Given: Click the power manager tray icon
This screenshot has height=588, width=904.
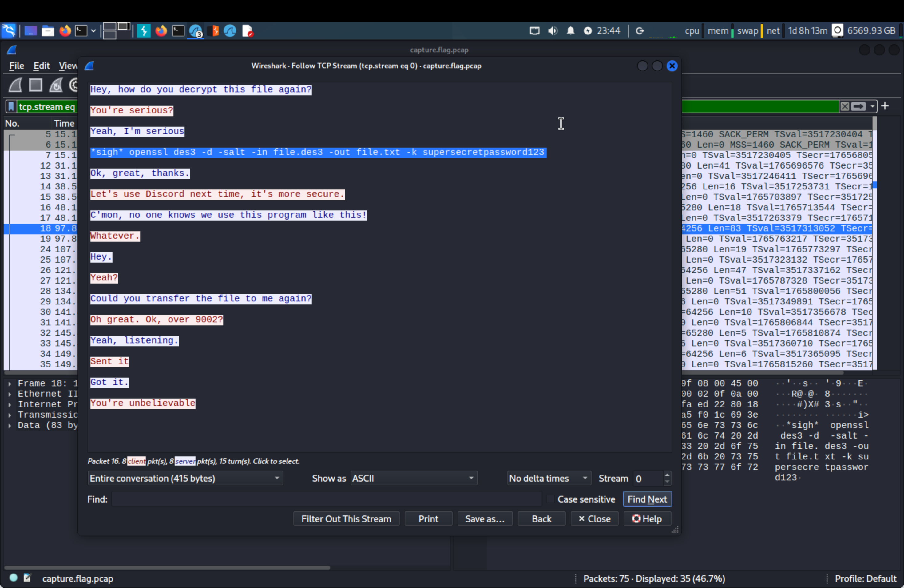Looking at the screenshot, I should (588, 31).
